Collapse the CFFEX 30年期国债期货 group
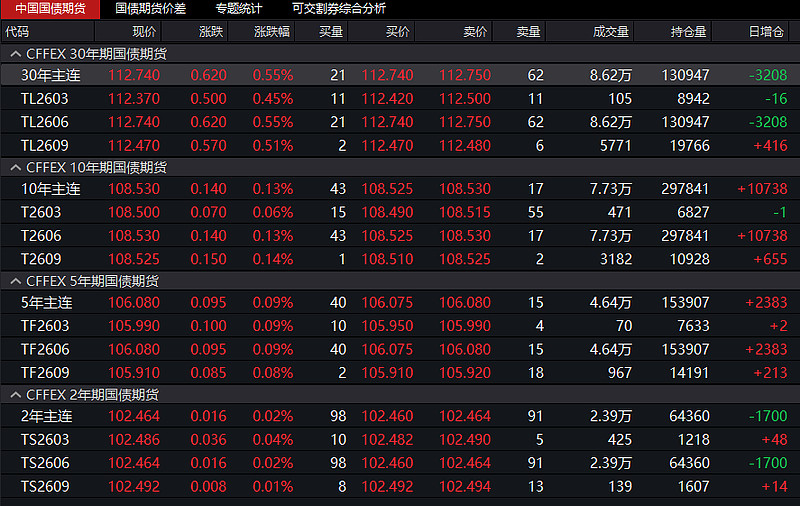Image resolution: width=800 pixels, height=506 pixels. click(x=15, y=54)
